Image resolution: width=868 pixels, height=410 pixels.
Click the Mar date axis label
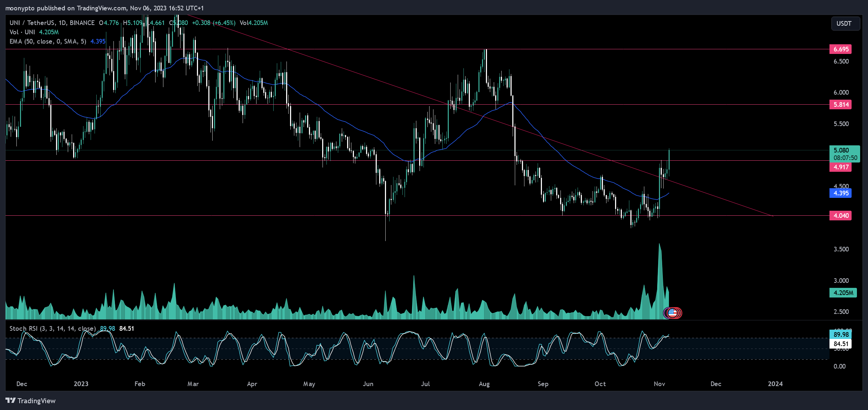(193, 384)
